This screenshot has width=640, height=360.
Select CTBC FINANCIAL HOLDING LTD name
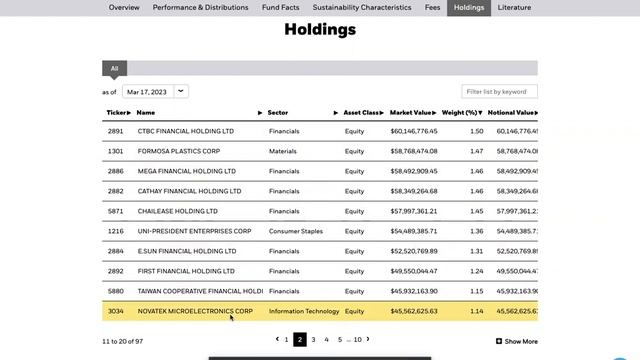186,131
